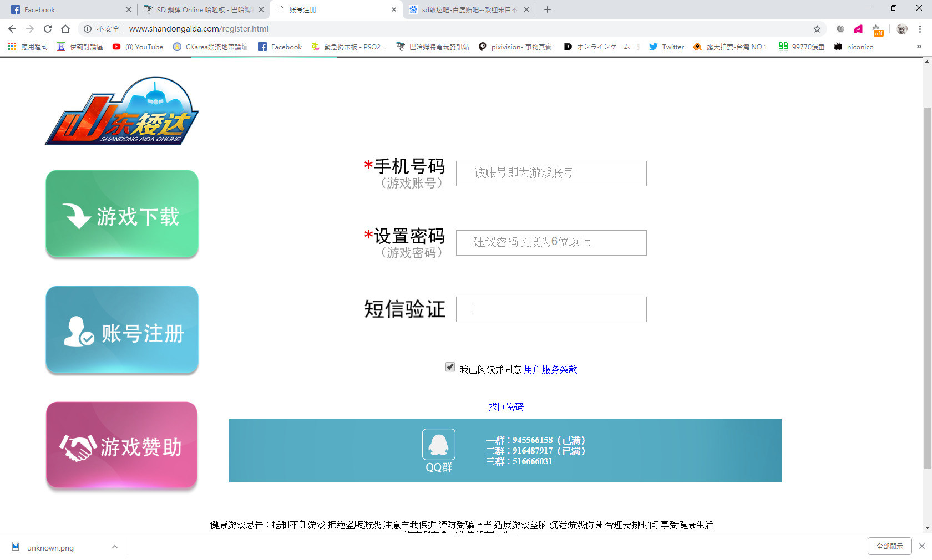
Task: Go to the browser home page icon
Action: [x=65, y=29]
